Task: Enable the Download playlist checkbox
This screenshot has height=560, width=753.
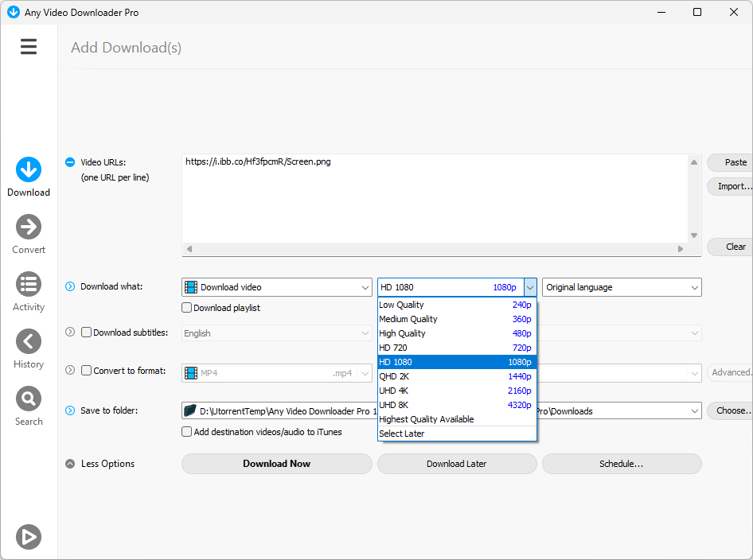Action: click(x=187, y=308)
